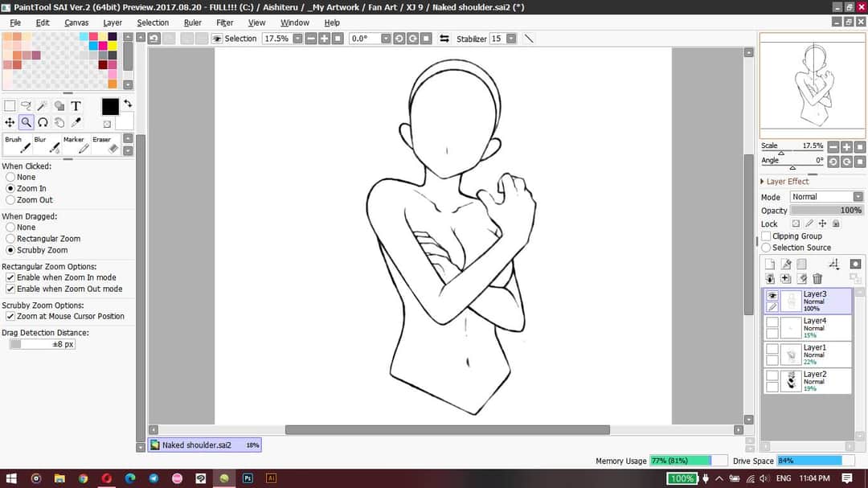Enable the Selection Source option
The height and width of the screenshot is (488, 868).
pos(766,248)
